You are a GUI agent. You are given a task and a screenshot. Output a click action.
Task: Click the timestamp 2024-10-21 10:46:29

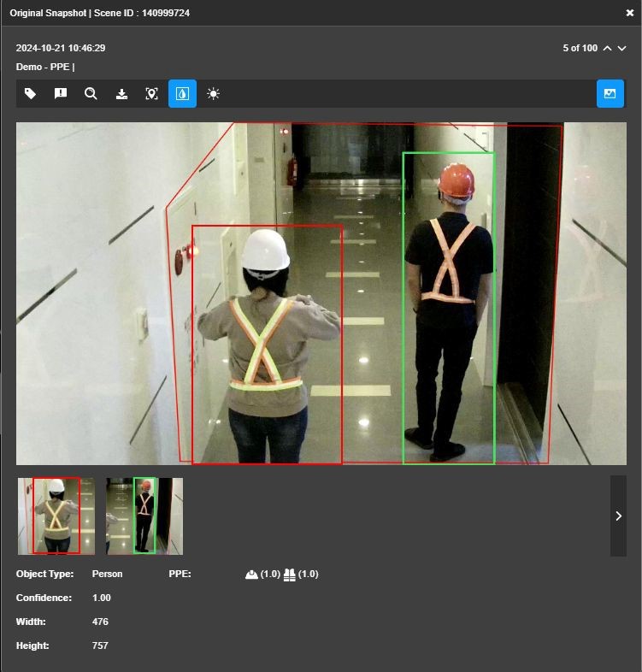[61, 48]
